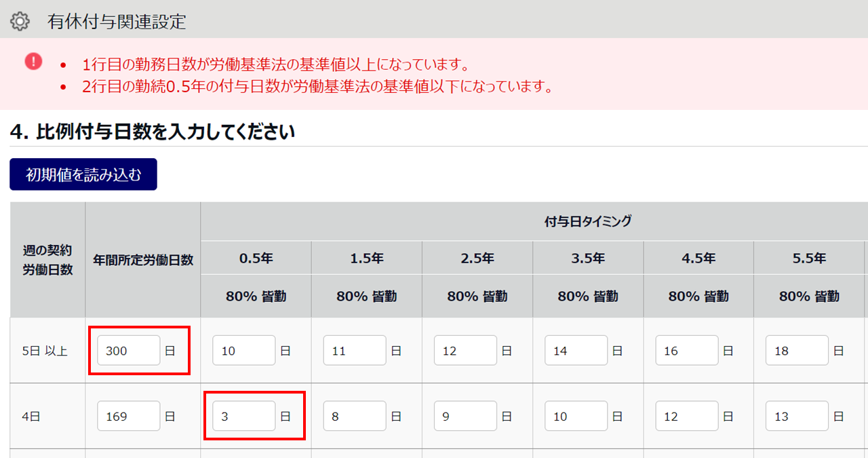Viewport: 868px width, 458px height.
Task: Edit 3.5年 field for 4日 row
Action: point(576,416)
